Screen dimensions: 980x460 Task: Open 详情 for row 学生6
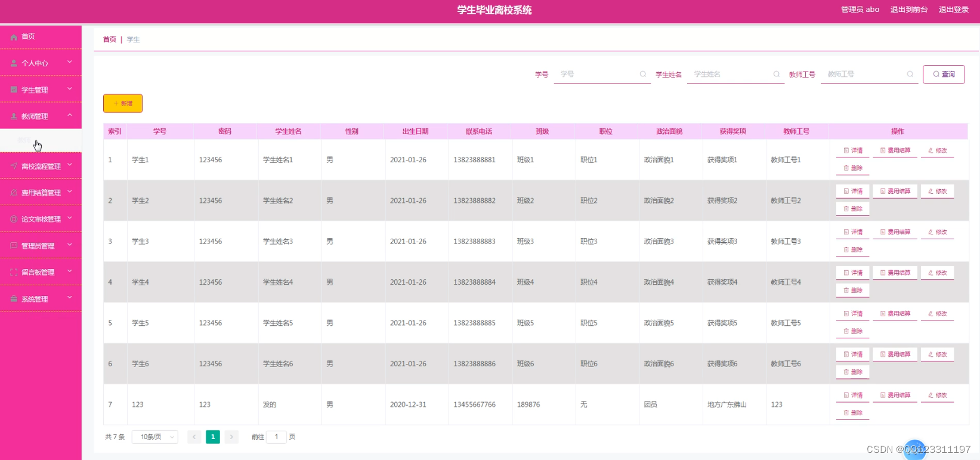point(853,354)
